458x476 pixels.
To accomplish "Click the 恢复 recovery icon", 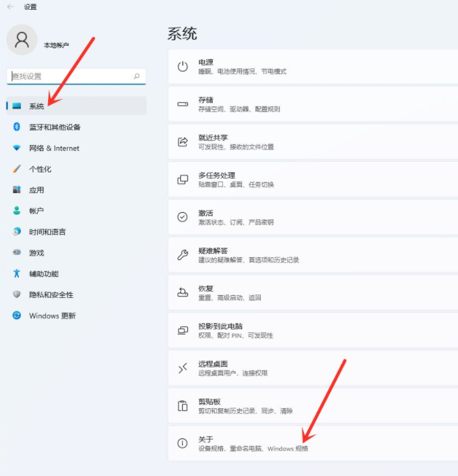I will pos(183,293).
